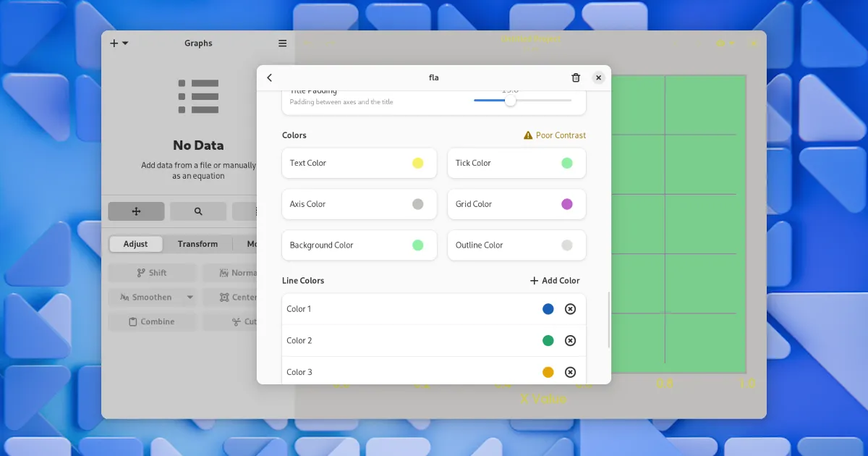Remove Color 3 from line colors

570,372
